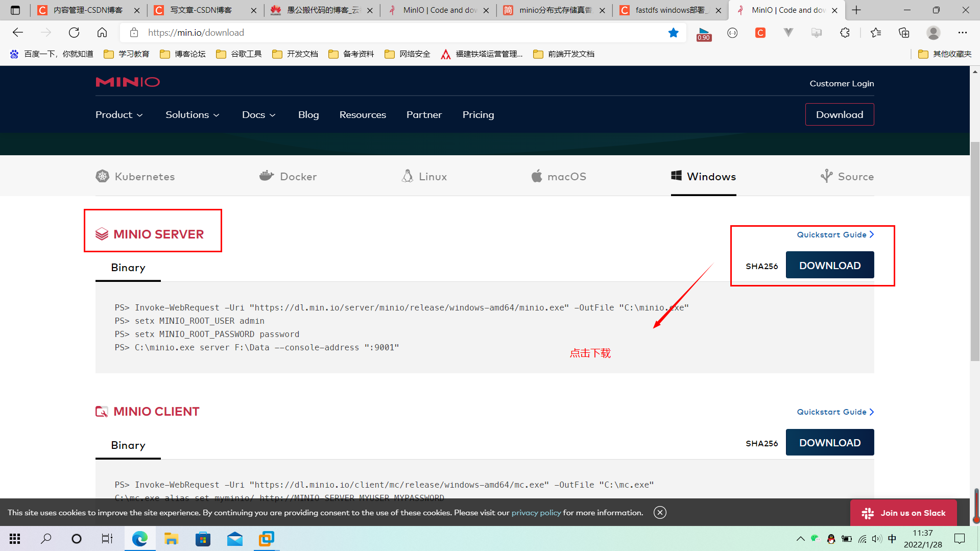Open a new browser tab
The width and height of the screenshot is (980, 551).
(856, 10)
